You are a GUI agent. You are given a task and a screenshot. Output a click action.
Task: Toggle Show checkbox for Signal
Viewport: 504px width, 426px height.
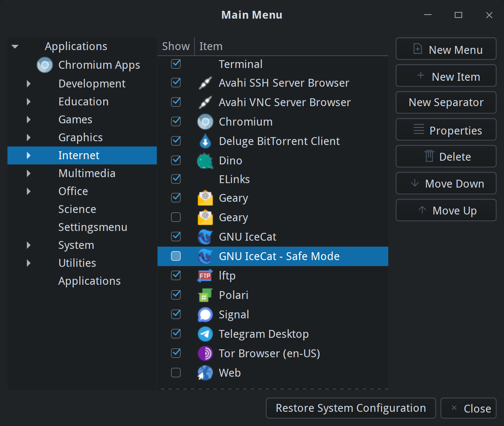[176, 314]
